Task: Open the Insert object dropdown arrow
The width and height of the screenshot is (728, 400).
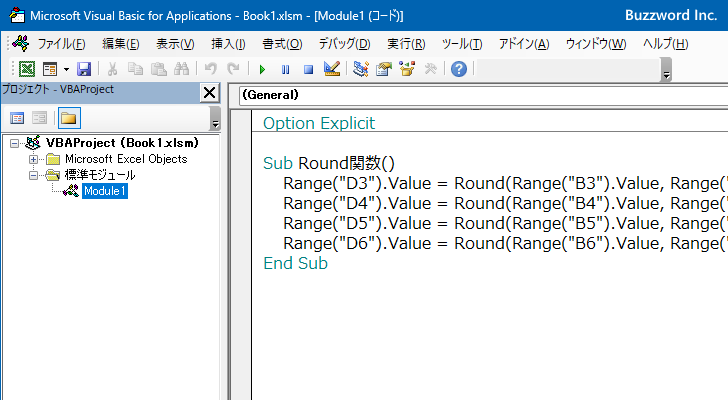Action: [x=66, y=70]
